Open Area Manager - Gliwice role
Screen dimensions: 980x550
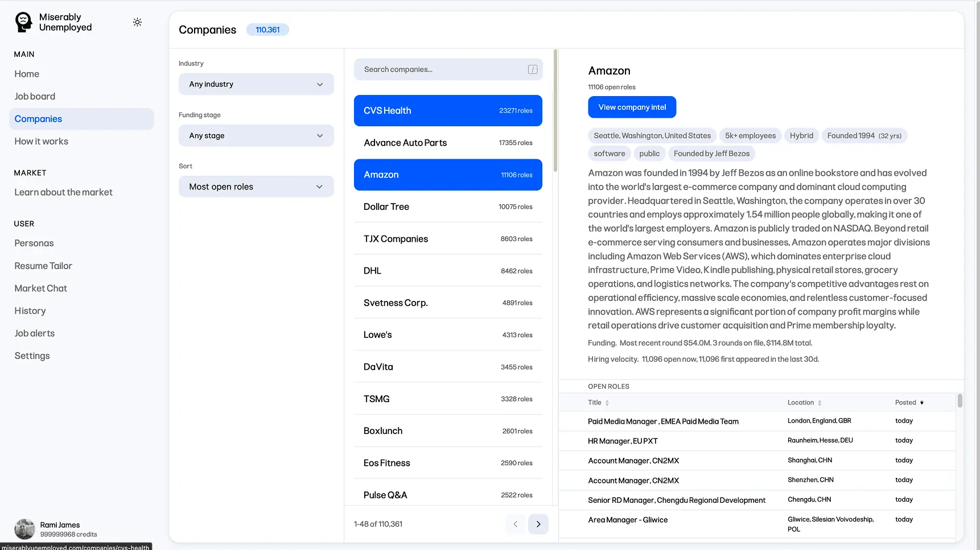[757, 524]
